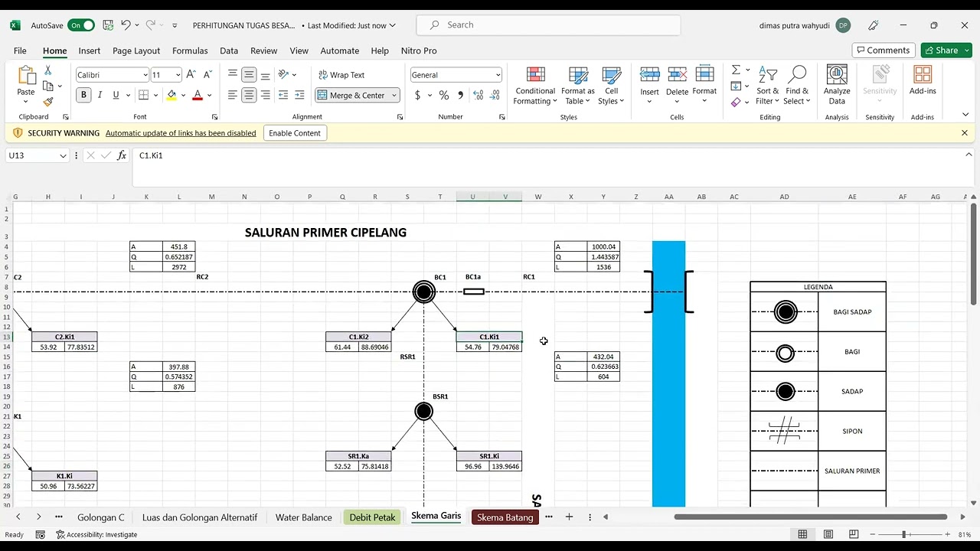Increase font size with large A
The height and width of the screenshot is (551, 980).
coord(191,75)
